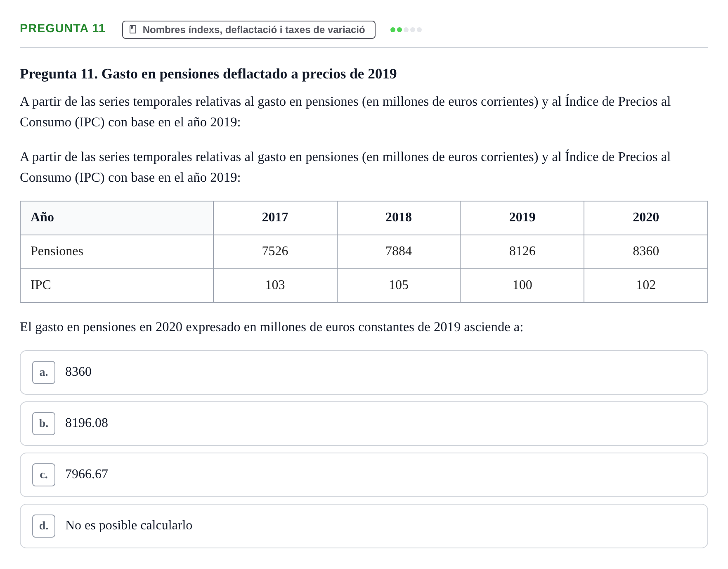The height and width of the screenshot is (569, 728).
Task: Select option d. No es posible calcularlo
Action: point(364,526)
